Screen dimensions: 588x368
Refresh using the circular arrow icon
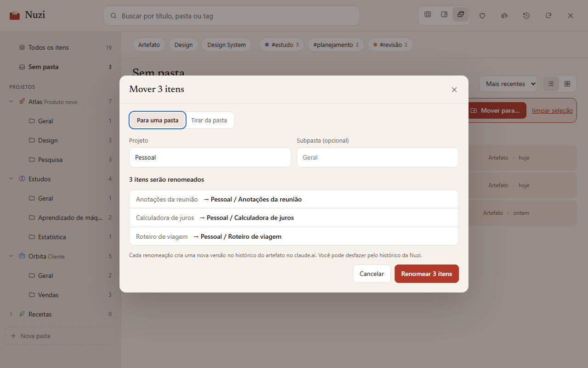(x=548, y=16)
